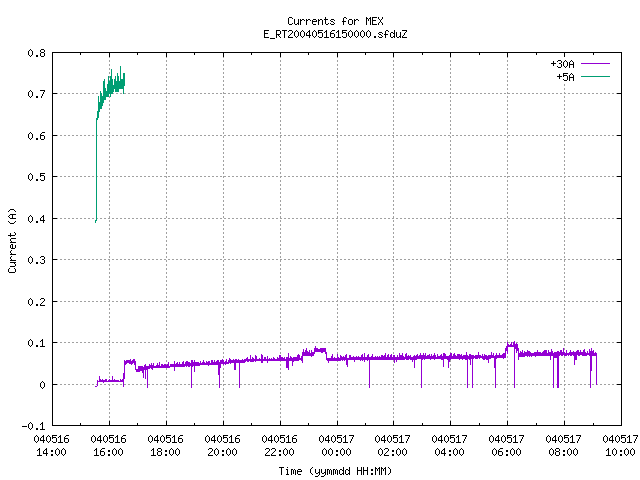The image size is (640, 480).
Task: Click the chart title 'Currents for MEX'
Action: point(335,21)
